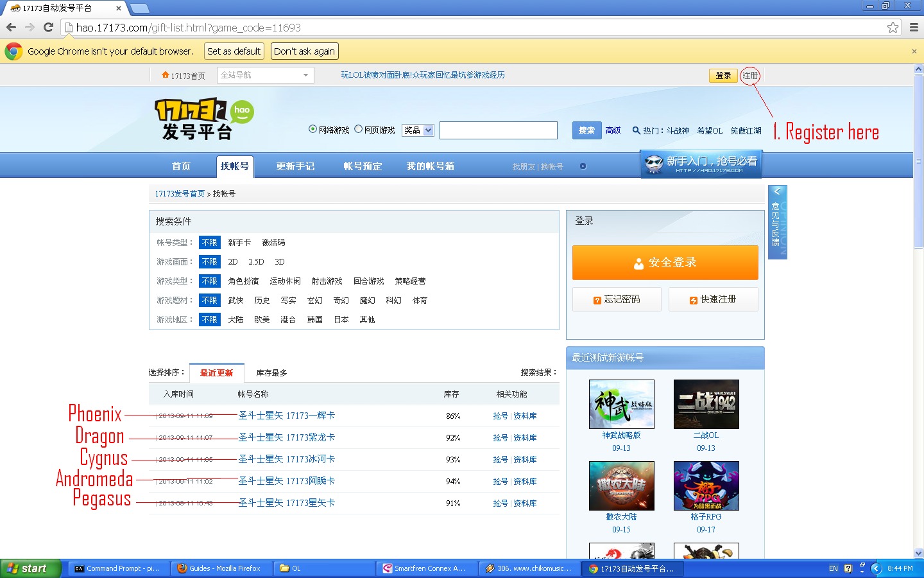Viewport: 924px width, 578px height.
Task: Click hot search term 笑傲江湖
Action: [x=746, y=130]
